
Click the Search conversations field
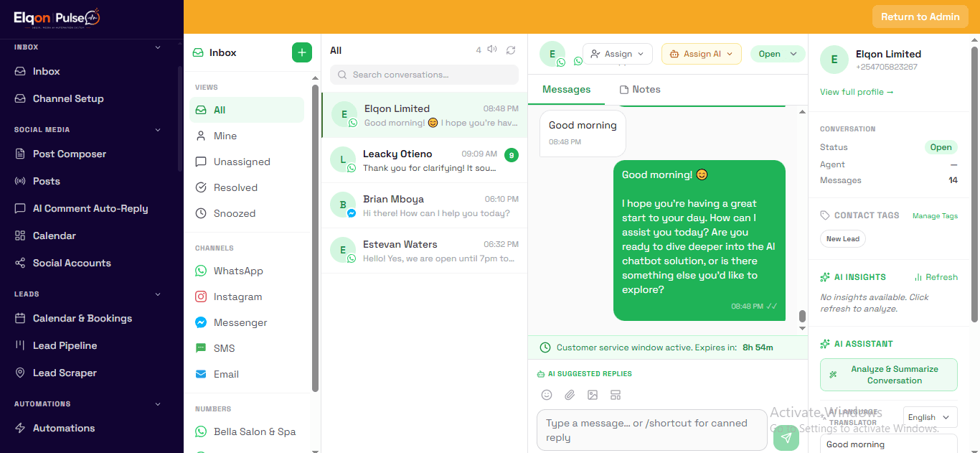point(424,75)
